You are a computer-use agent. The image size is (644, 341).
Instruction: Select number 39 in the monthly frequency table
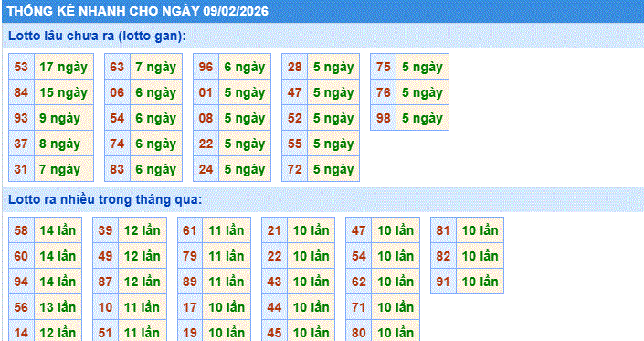coord(106,230)
